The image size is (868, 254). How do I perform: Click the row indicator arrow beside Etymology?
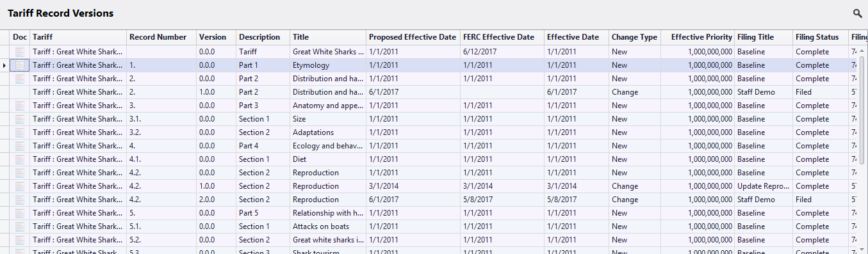(x=5, y=65)
